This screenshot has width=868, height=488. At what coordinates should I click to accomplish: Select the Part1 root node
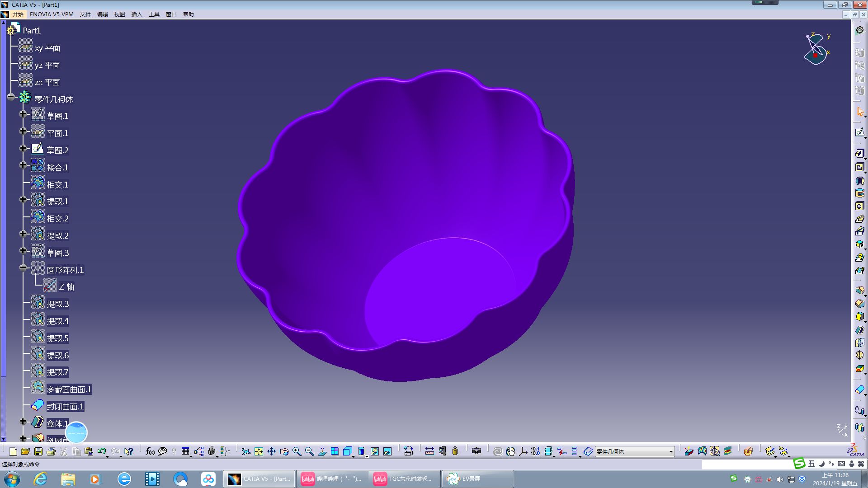pos(32,31)
